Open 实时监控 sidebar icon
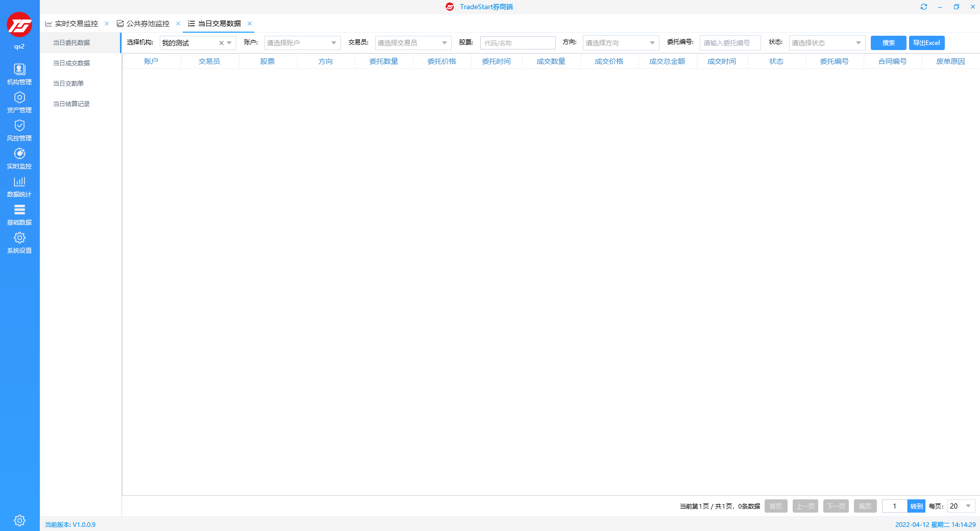 tap(19, 158)
